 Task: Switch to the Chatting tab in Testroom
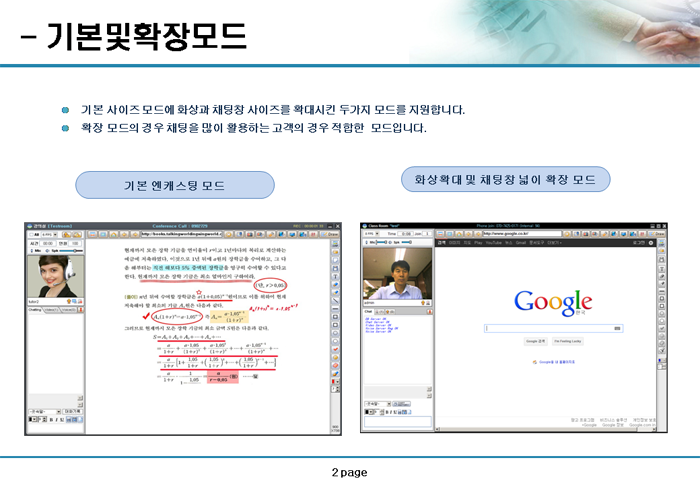(35, 310)
